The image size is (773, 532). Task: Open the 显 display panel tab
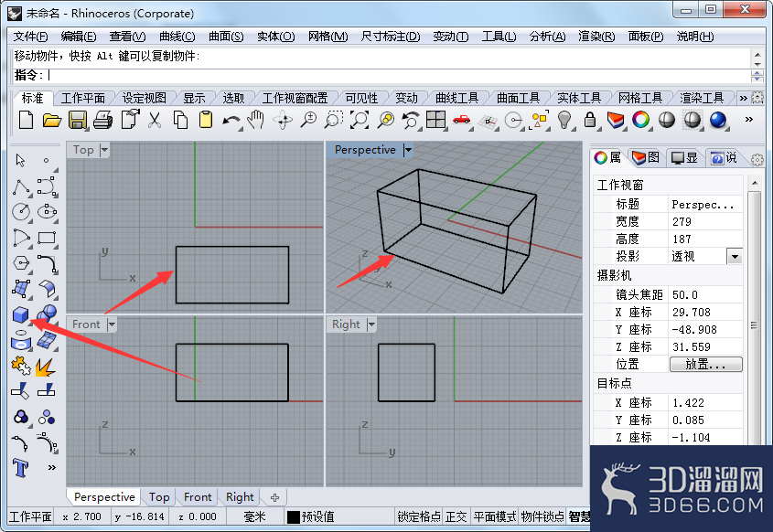(x=685, y=157)
